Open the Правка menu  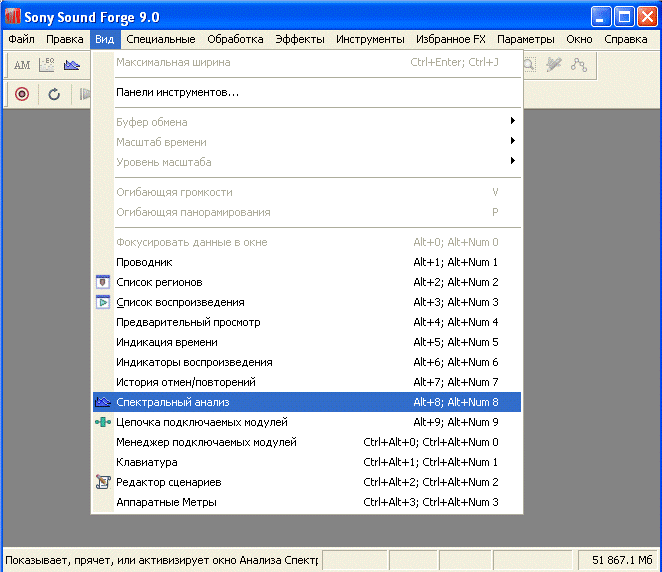[65, 39]
